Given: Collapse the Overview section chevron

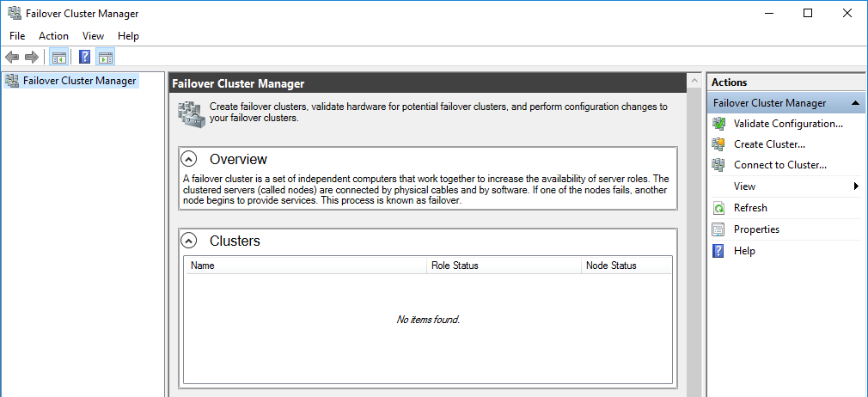Looking at the screenshot, I should [x=191, y=159].
